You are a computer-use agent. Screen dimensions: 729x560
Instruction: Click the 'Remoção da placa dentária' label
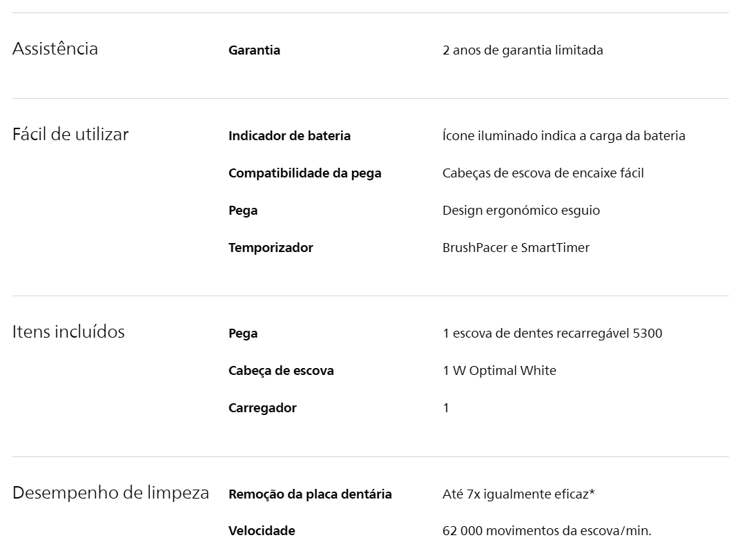click(x=310, y=494)
